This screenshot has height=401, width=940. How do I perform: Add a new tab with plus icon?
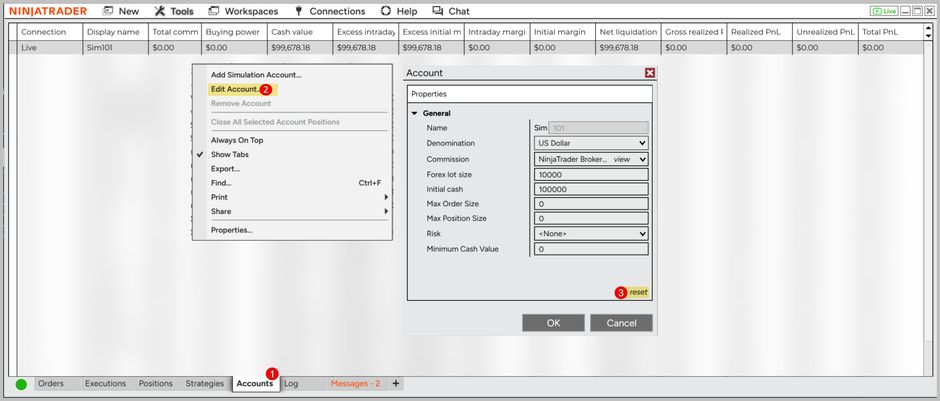396,384
